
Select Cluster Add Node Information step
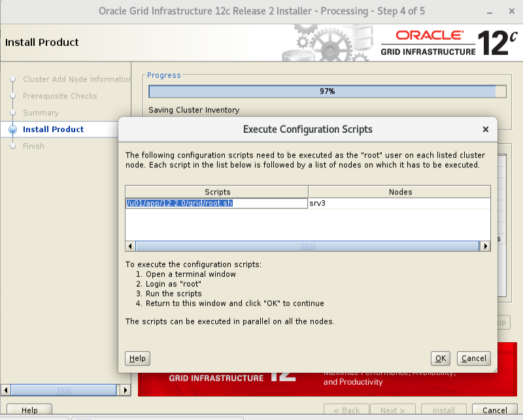[x=76, y=79]
